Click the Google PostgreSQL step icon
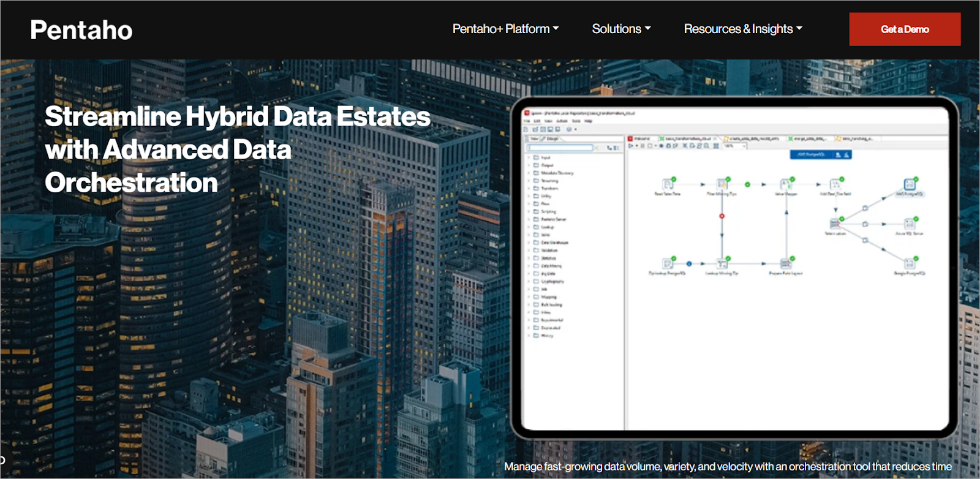 point(910,263)
